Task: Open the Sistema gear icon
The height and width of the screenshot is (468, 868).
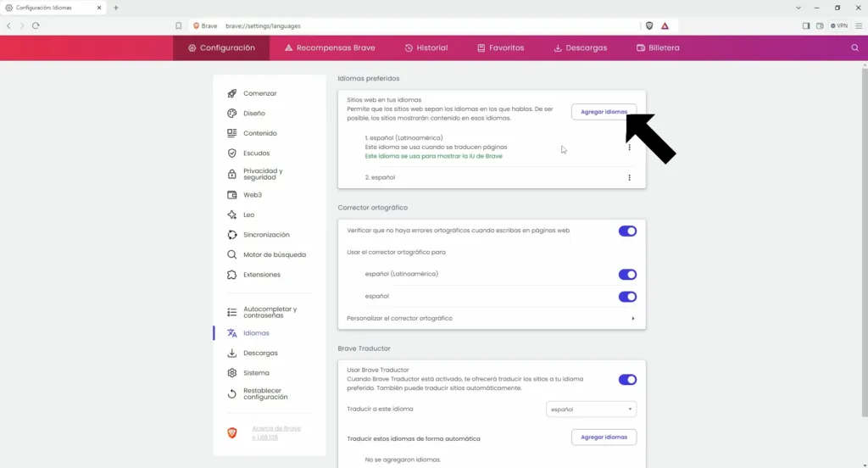Action: coord(232,373)
